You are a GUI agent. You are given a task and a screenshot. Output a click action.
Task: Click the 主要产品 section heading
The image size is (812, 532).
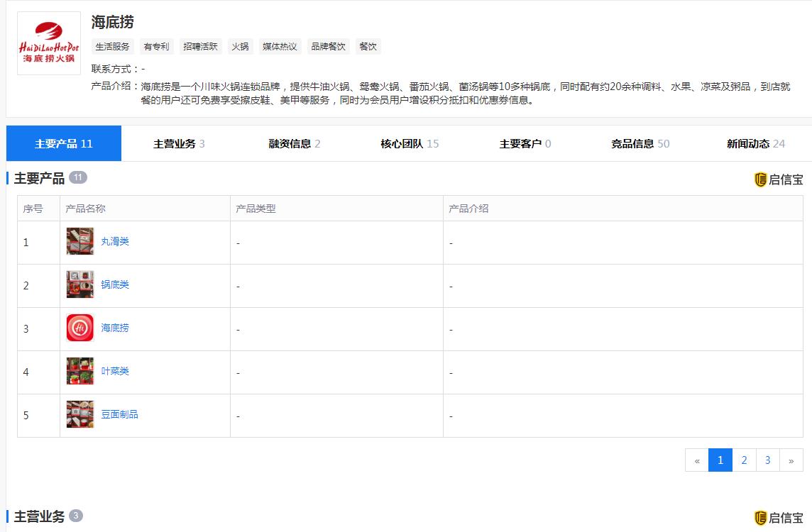(39, 179)
